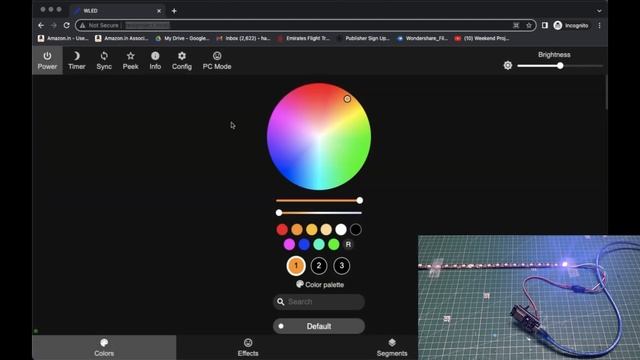Viewport: 640px width, 360px height.
Task: Click the R random color button
Action: pyautogui.click(x=348, y=244)
